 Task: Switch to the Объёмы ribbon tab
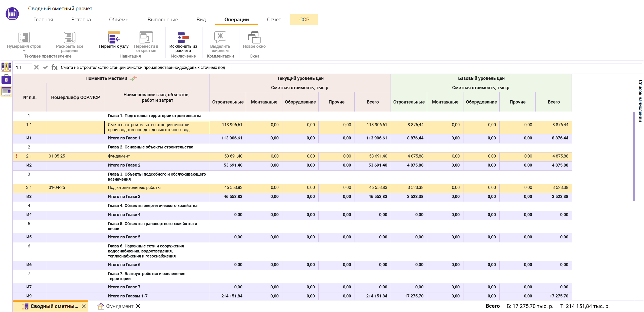tap(119, 20)
